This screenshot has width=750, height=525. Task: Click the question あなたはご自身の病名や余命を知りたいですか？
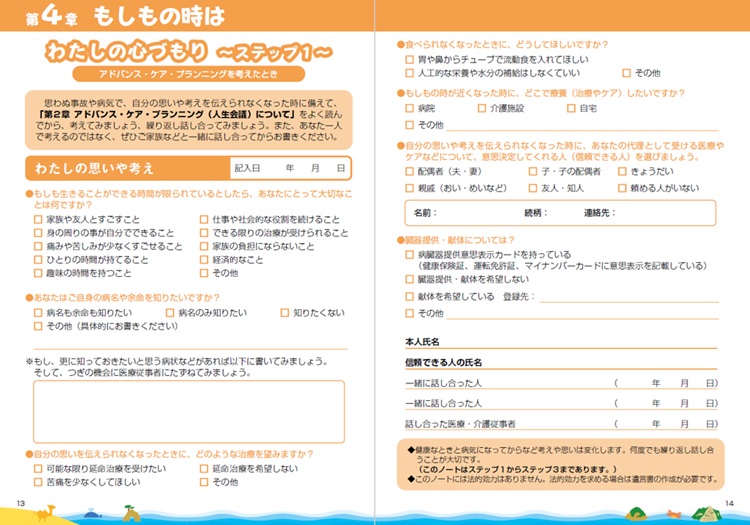[123, 297]
